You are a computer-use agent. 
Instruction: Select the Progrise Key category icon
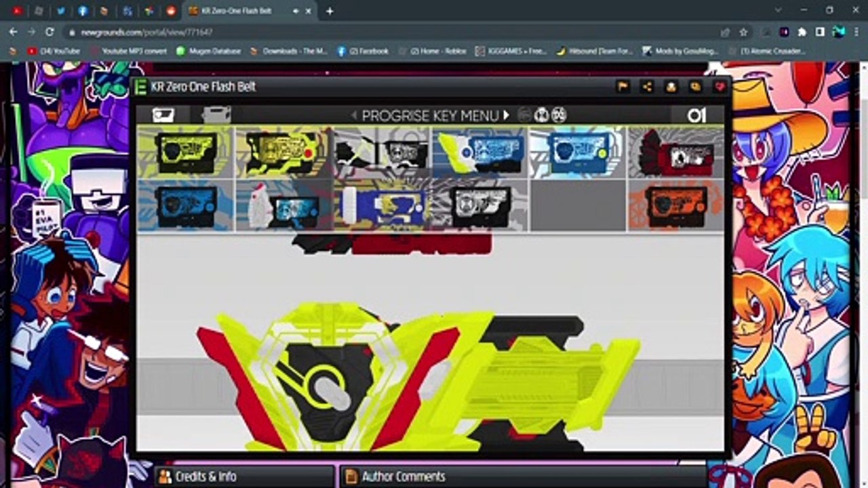[x=163, y=115]
